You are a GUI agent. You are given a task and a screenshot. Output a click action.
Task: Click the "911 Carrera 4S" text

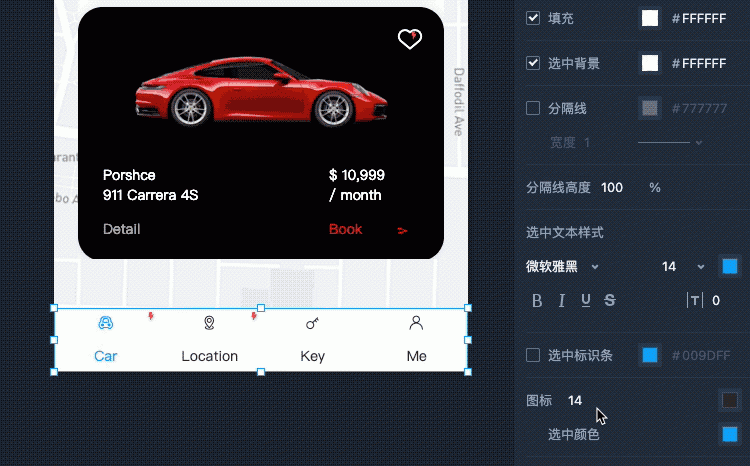coord(150,195)
